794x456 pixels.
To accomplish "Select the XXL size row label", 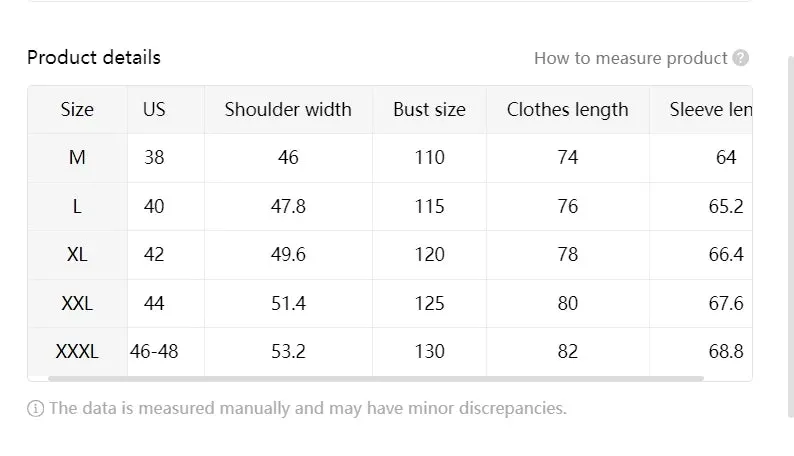I will pos(77,304).
